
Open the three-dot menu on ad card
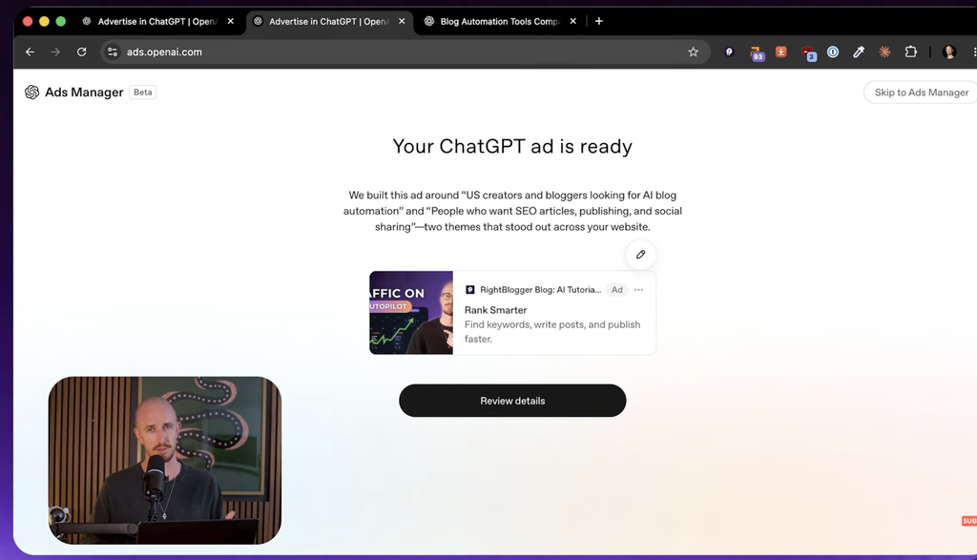click(638, 290)
